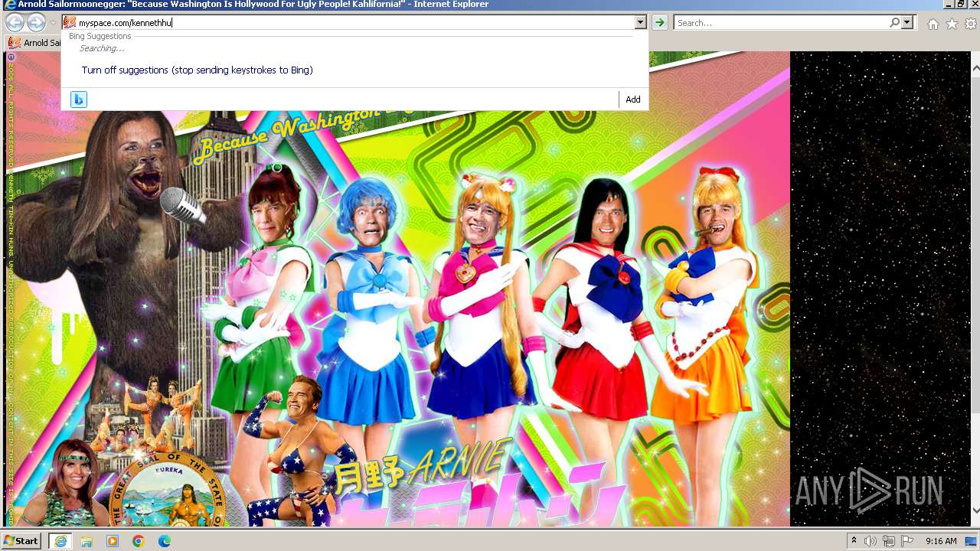Open the network tray icon

pyautogui.click(x=889, y=541)
